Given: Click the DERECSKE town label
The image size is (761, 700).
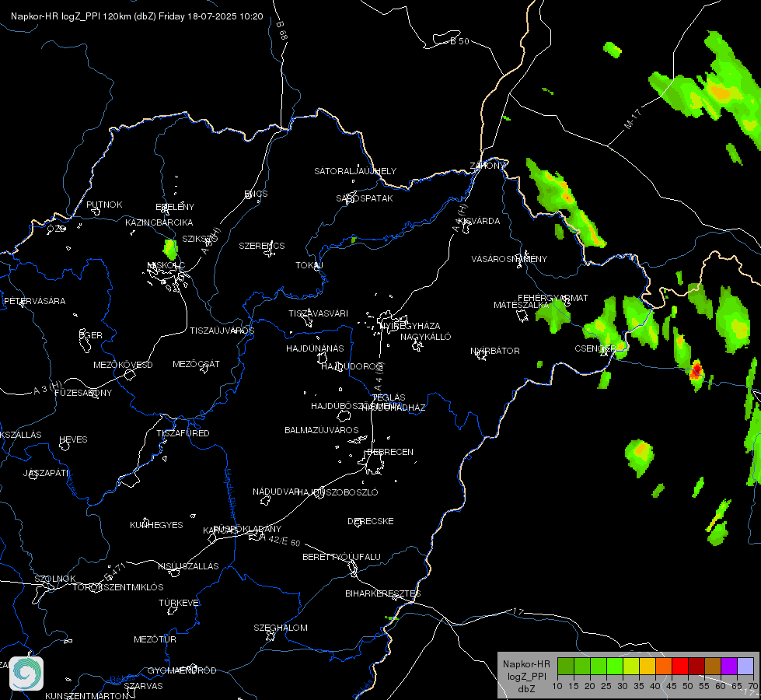Looking at the screenshot, I should point(371,521).
